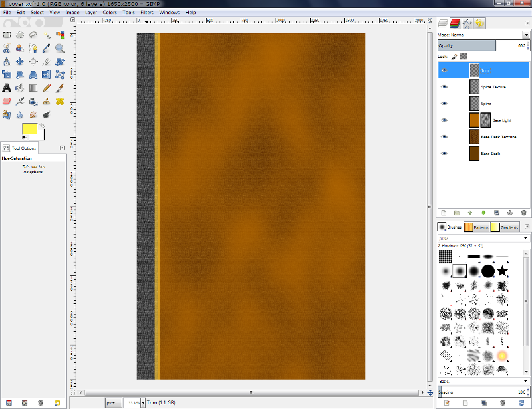
Task: Open the Layer menu
Action: point(91,12)
